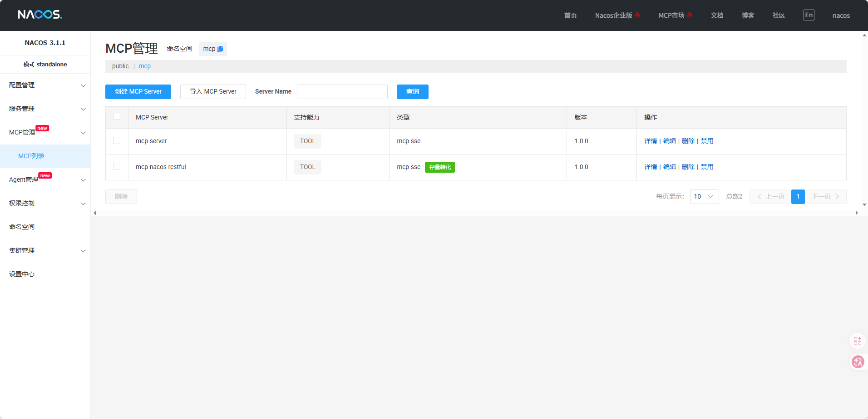The width and height of the screenshot is (868, 419).
Task: Open the floating grid widget icon
Action: (857, 341)
